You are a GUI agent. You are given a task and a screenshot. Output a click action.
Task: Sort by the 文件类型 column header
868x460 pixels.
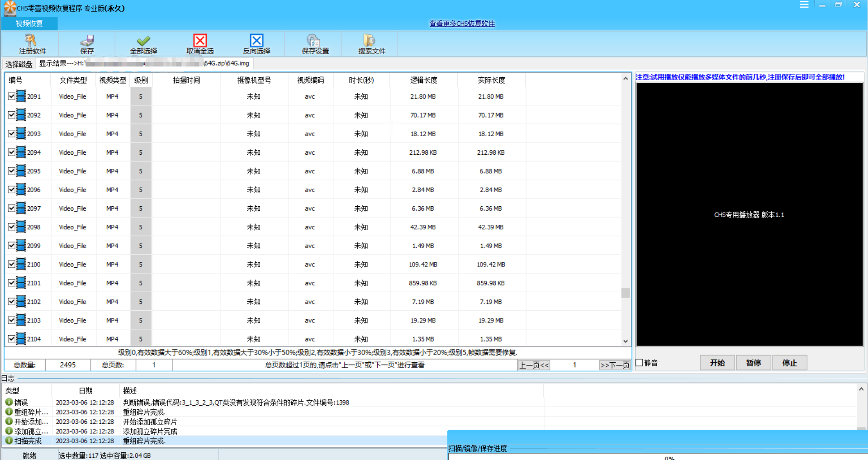(x=73, y=80)
